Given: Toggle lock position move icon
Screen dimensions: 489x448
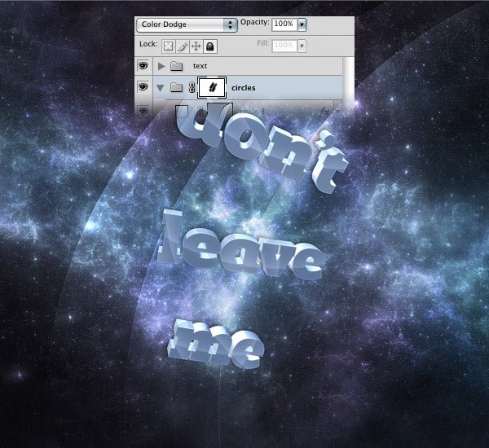Looking at the screenshot, I should (x=196, y=46).
